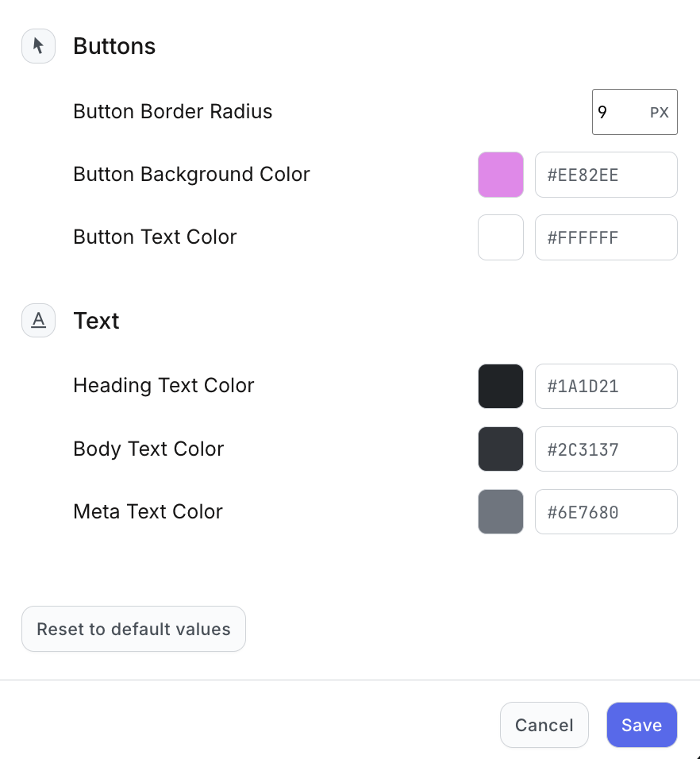Click the cursor icon beside Buttons heading
The width and height of the screenshot is (700, 759).
[x=38, y=46]
